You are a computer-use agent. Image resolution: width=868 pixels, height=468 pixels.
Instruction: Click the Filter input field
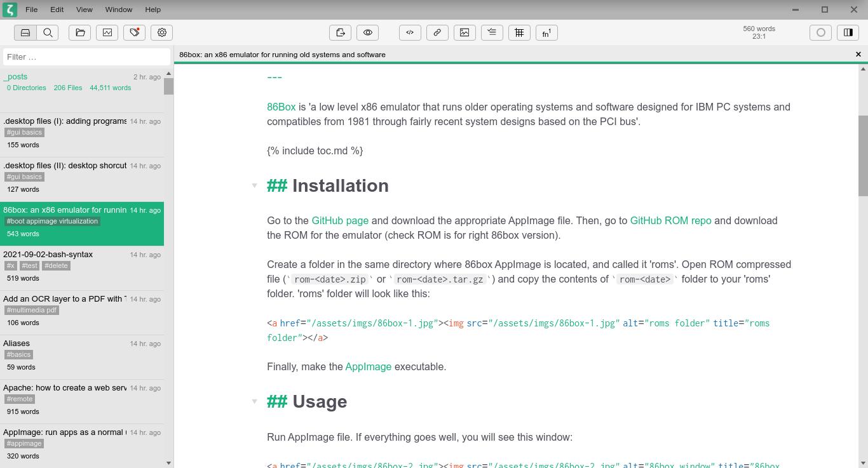coord(87,57)
